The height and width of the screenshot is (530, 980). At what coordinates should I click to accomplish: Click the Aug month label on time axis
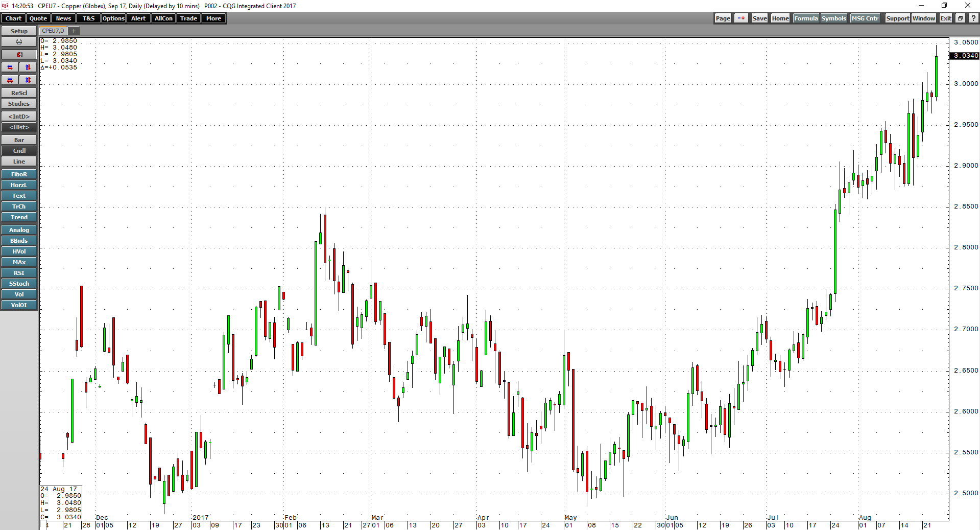point(865,518)
